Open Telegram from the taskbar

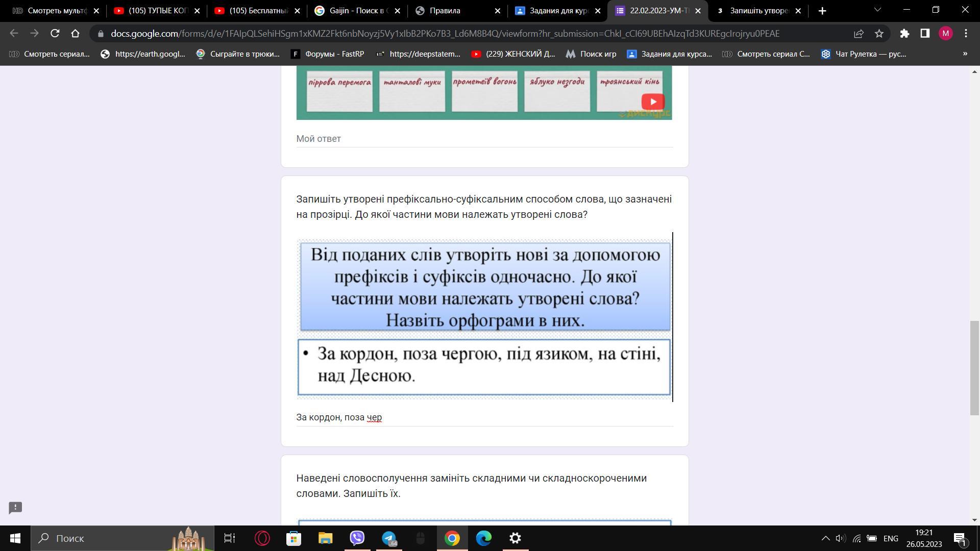(389, 538)
